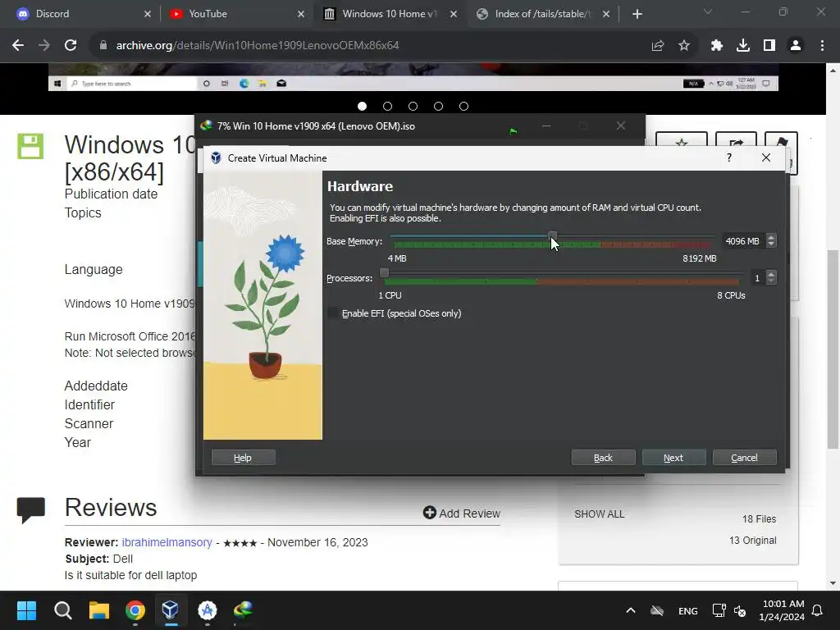Select the fifth carousel dot

click(464, 106)
